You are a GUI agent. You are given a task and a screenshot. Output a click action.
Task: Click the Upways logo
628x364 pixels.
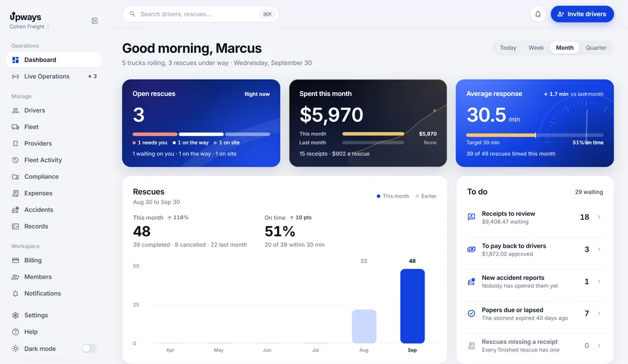click(26, 16)
